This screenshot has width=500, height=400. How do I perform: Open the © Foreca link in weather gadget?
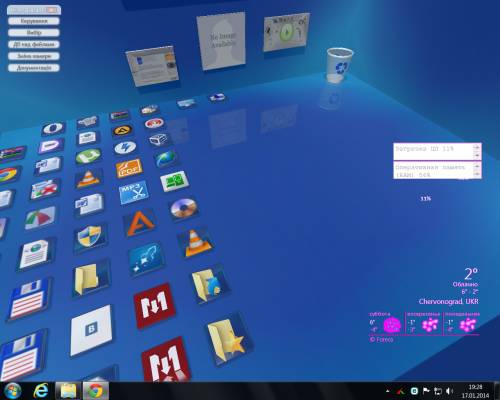click(381, 339)
